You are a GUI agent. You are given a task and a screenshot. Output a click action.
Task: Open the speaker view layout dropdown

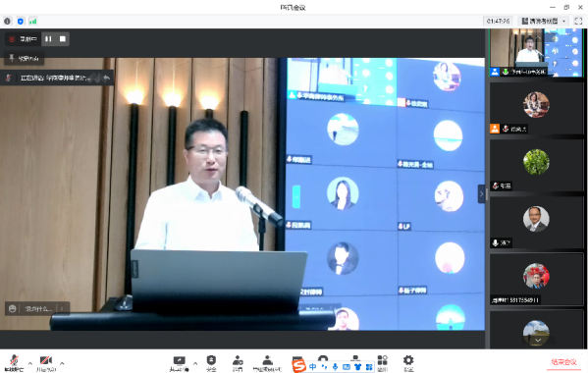(544, 21)
